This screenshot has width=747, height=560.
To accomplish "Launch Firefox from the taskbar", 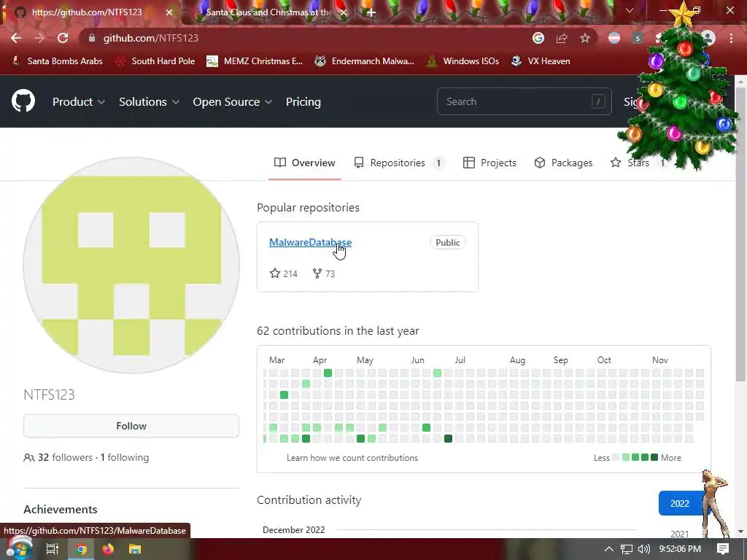I will pyautogui.click(x=108, y=549).
